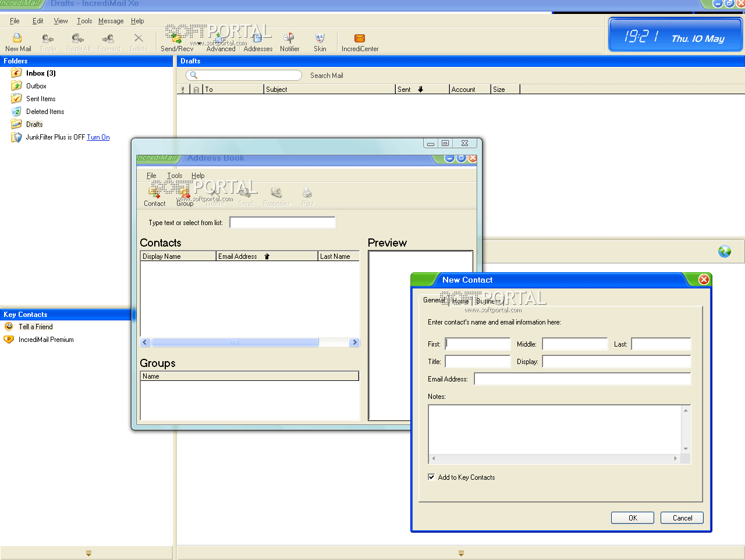
Task: Open the Deleted Items folder
Action: pyautogui.click(x=45, y=112)
